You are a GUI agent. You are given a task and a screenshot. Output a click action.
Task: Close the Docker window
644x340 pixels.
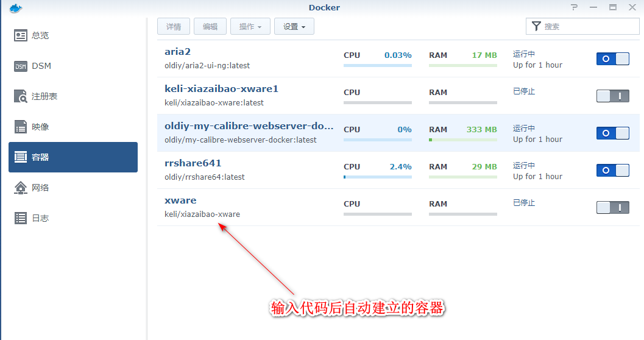coord(632,7)
